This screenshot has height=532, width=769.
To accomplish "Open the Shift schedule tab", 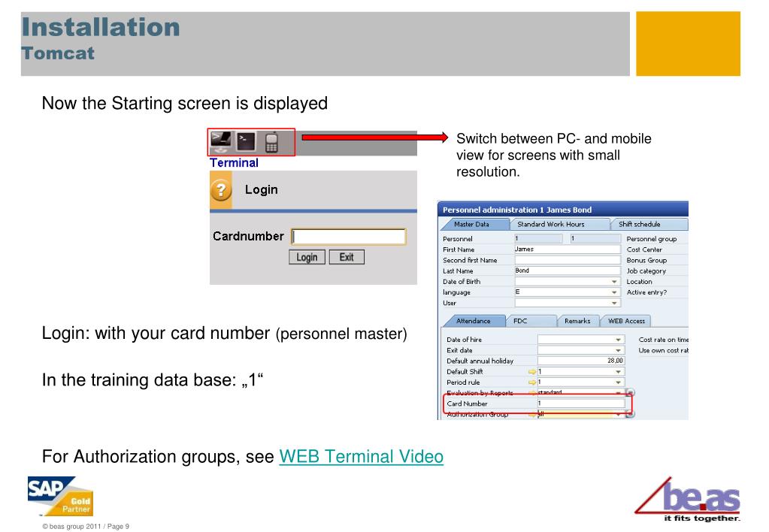I will tap(639, 224).
